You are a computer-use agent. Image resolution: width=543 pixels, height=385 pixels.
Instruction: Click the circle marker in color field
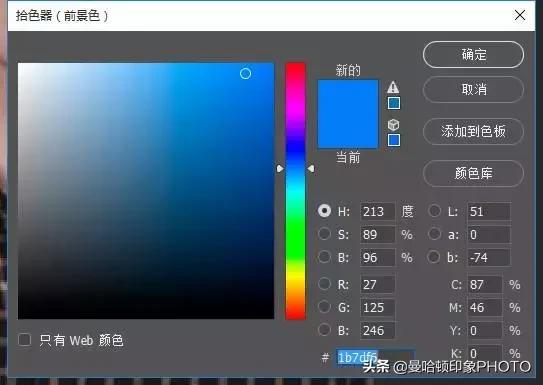pyautogui.click(x=245, y=73)
